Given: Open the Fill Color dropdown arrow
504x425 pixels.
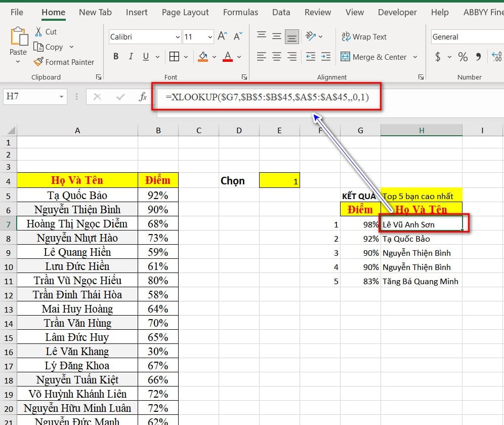Looking at the screenshot, I should point(214,57).
